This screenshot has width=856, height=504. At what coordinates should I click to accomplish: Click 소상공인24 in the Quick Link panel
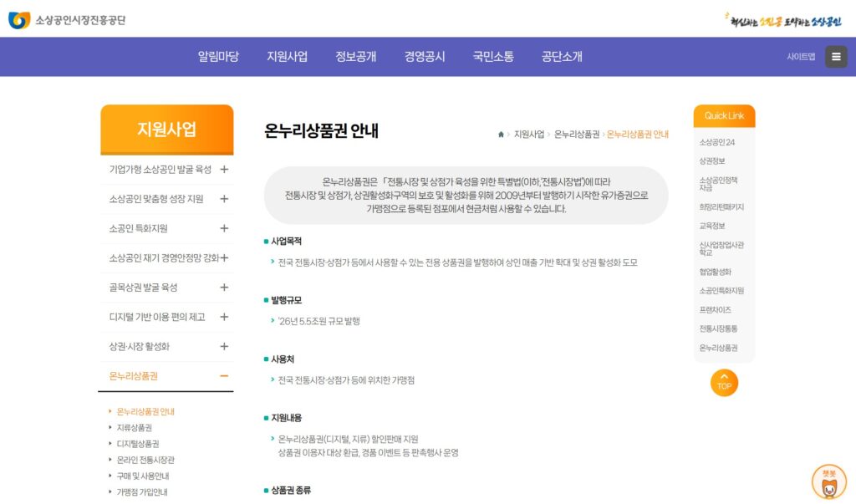point(716,145)
